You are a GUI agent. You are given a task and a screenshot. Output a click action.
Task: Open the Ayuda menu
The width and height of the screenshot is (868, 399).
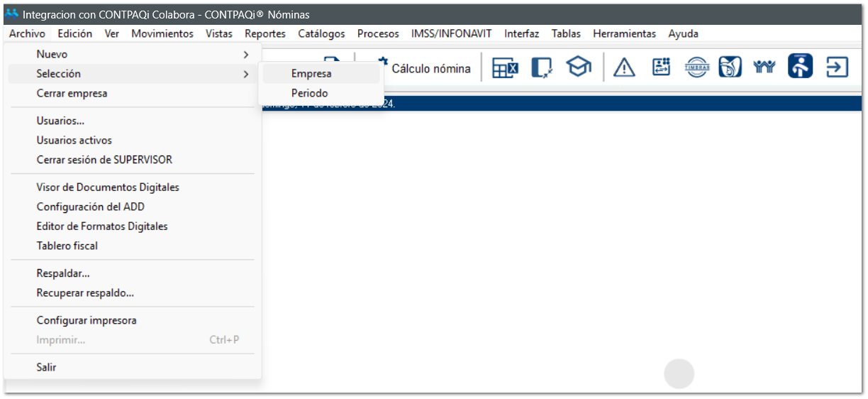point(684,33)
